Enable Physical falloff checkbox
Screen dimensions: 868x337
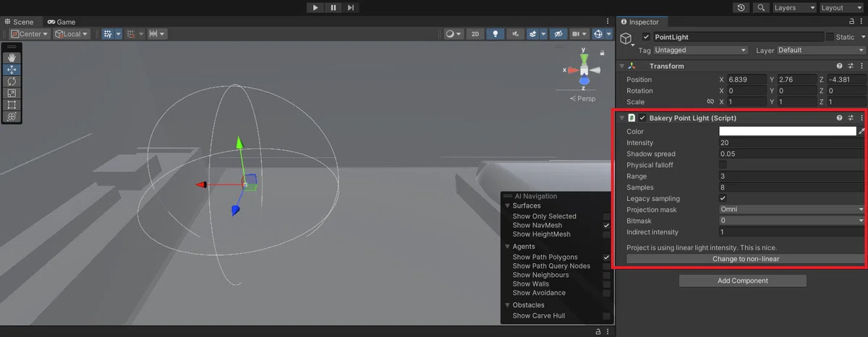723,165
